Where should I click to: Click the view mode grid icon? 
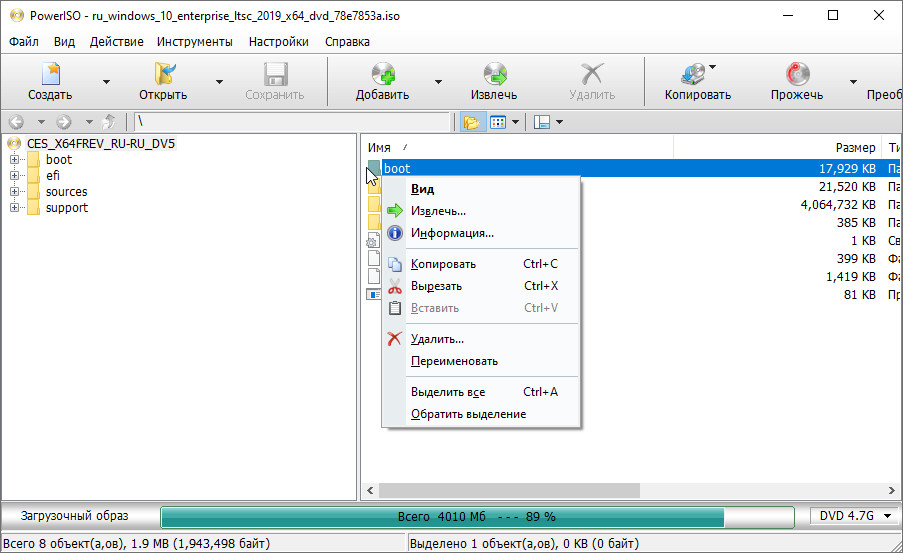click(x=498, y=122)
